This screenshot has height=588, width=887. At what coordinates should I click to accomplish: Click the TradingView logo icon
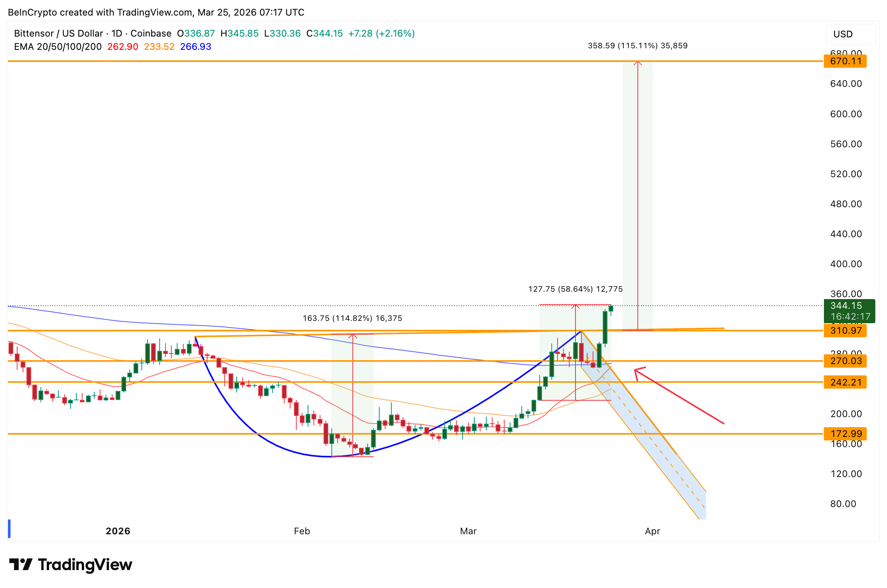(21, 564)
